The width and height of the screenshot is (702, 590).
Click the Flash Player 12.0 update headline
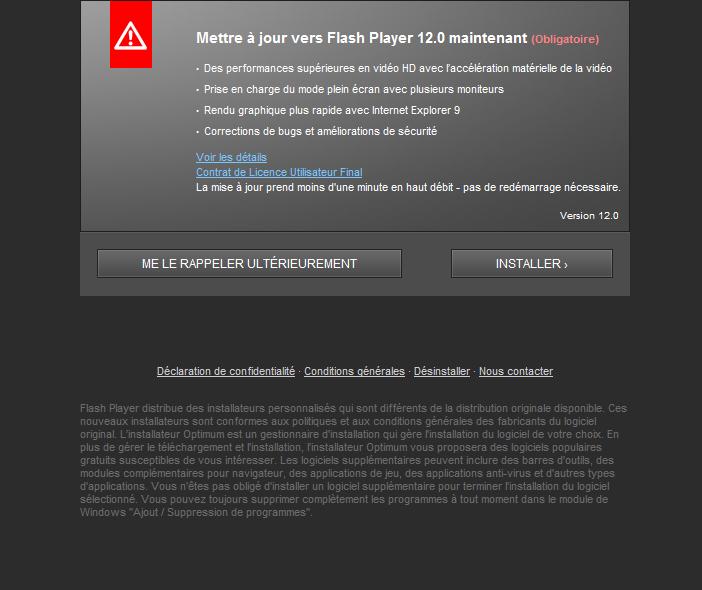361,38
